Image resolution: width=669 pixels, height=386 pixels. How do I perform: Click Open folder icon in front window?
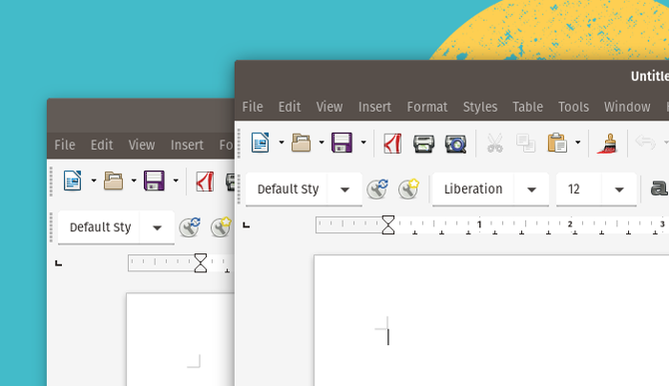(301, 142)
